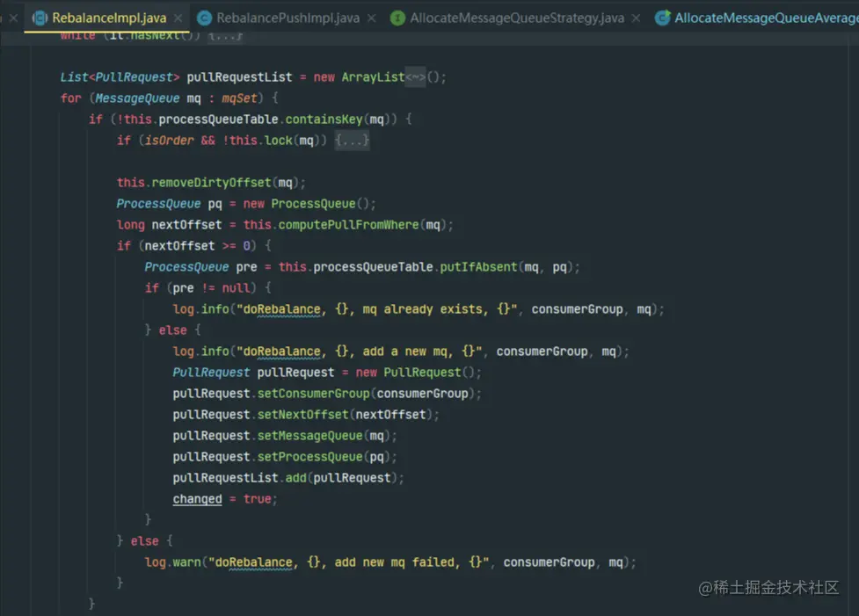
Task: Click the setMessageQueue method call
Action: pyautogui.click(x=310, y=436)
